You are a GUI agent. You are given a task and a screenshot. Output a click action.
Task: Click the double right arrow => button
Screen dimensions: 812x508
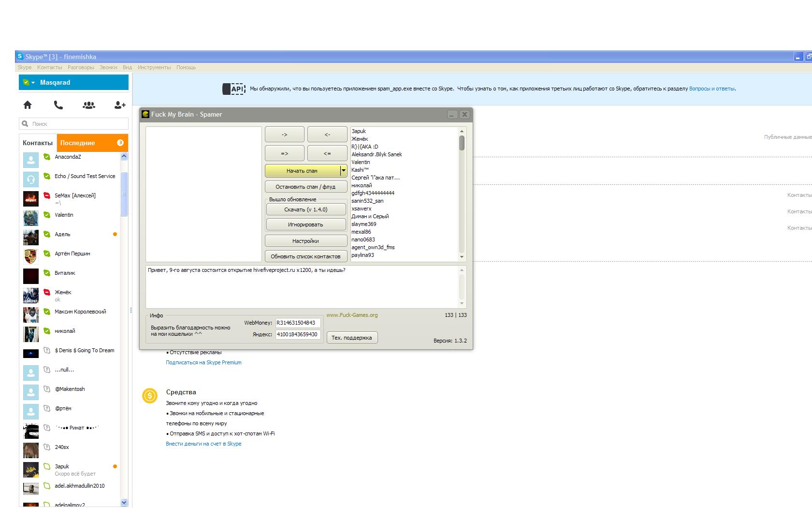click(x=285, y=153)
